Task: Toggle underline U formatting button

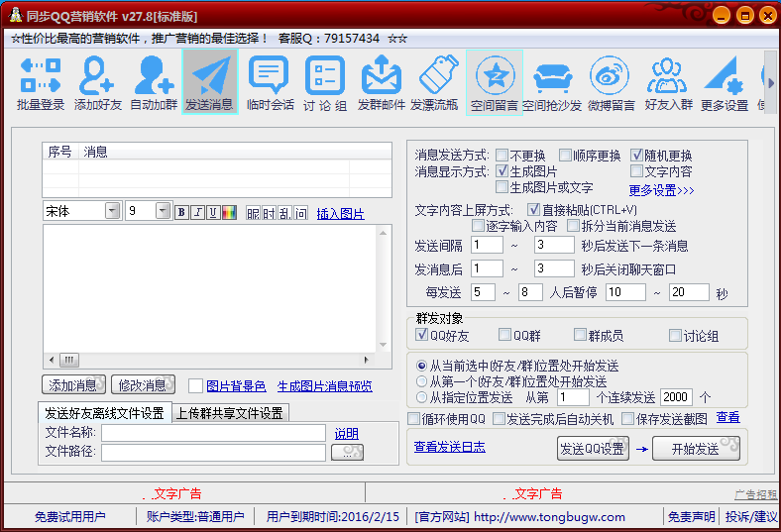Action: pyautogui.click(x=213, y=212)
